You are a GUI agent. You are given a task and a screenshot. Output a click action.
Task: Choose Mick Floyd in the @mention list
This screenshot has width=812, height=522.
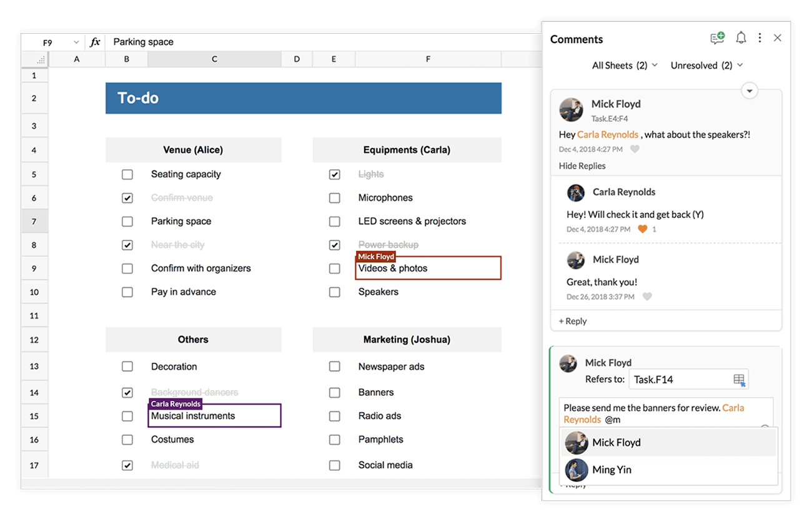point(615,442)
